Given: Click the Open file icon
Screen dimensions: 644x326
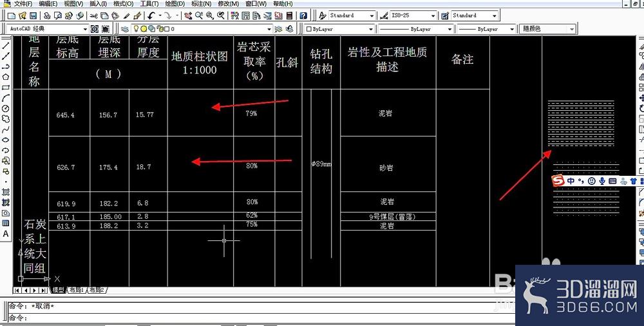Looking at the screenshot, I should click(22, 15).
